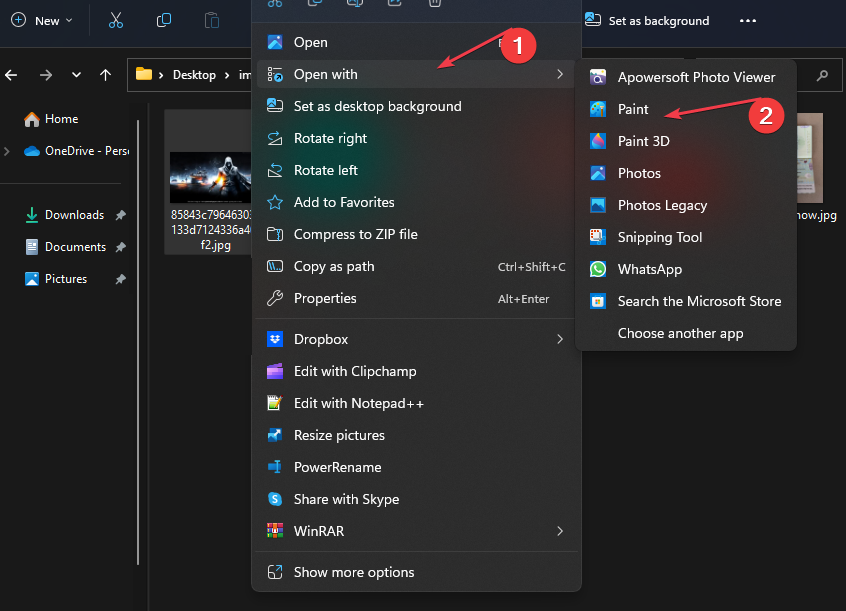Image resolution: width=846 pixels, height=611 pixels.
Task: Click the Resize pictures icon
Action: coord(275,435)
